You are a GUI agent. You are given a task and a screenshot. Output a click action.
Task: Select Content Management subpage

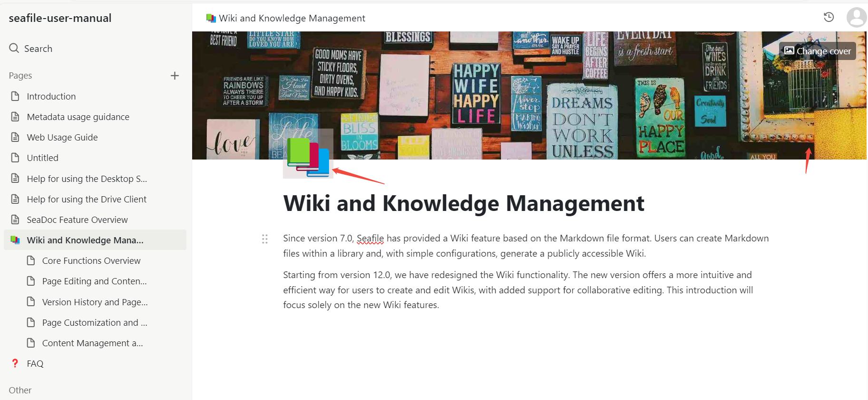[93, 343]
